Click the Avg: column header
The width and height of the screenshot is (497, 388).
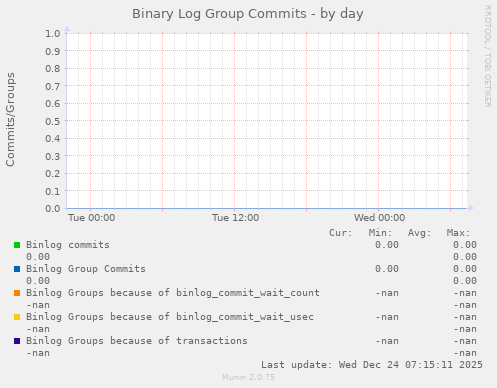(420, 233)
